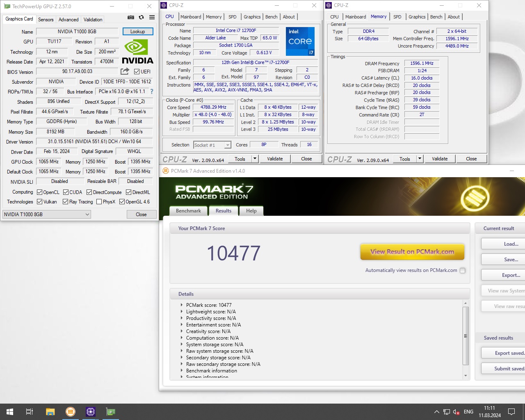Viewport: 525px width, 420px height.
Task: Click the PCMark 7 title bar icon
Action: pos(166,171)
